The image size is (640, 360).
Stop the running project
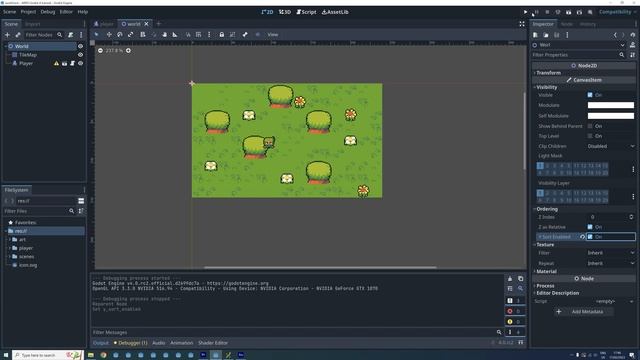[547, 12]
